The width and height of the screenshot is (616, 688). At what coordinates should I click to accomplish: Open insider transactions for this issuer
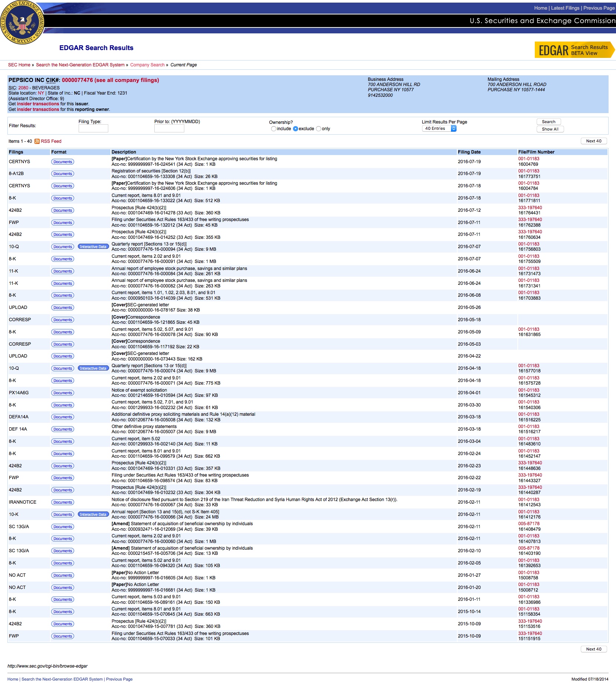(x=38, y=104)
